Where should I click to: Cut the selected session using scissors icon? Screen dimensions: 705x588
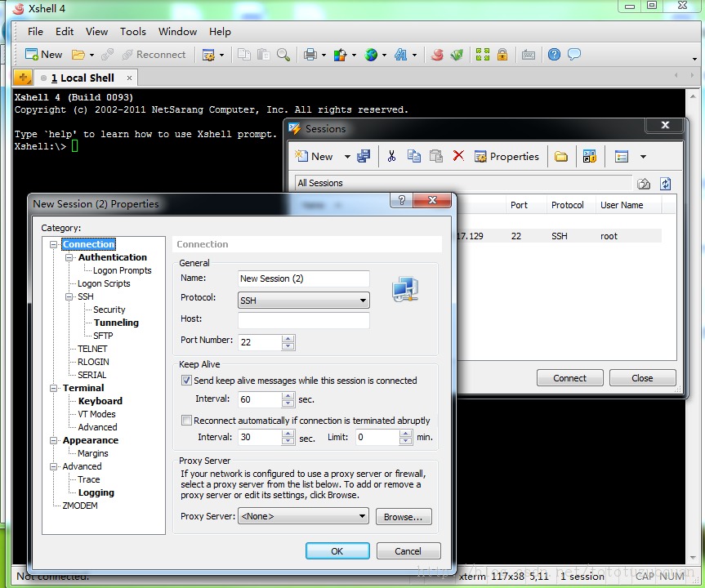tap(392, 157)
